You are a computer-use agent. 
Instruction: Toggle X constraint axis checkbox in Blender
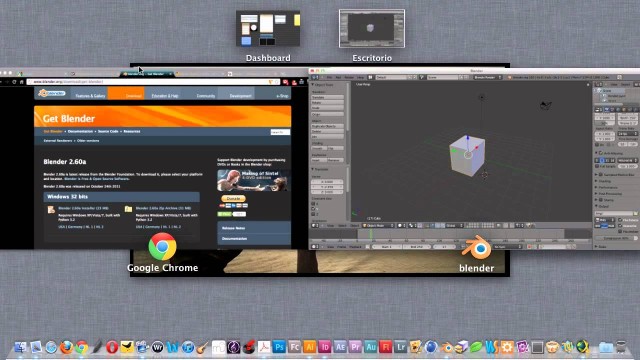pyautogui.click(x=313, y=204)
